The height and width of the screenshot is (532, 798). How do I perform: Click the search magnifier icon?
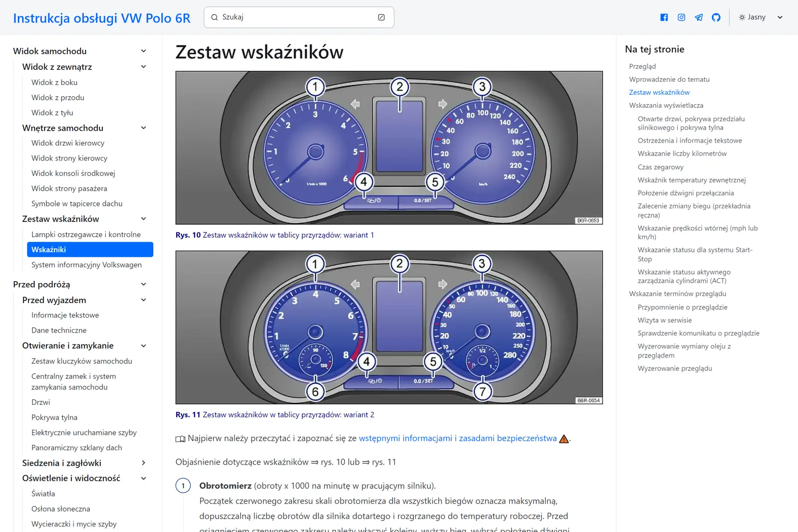point(215,17)
